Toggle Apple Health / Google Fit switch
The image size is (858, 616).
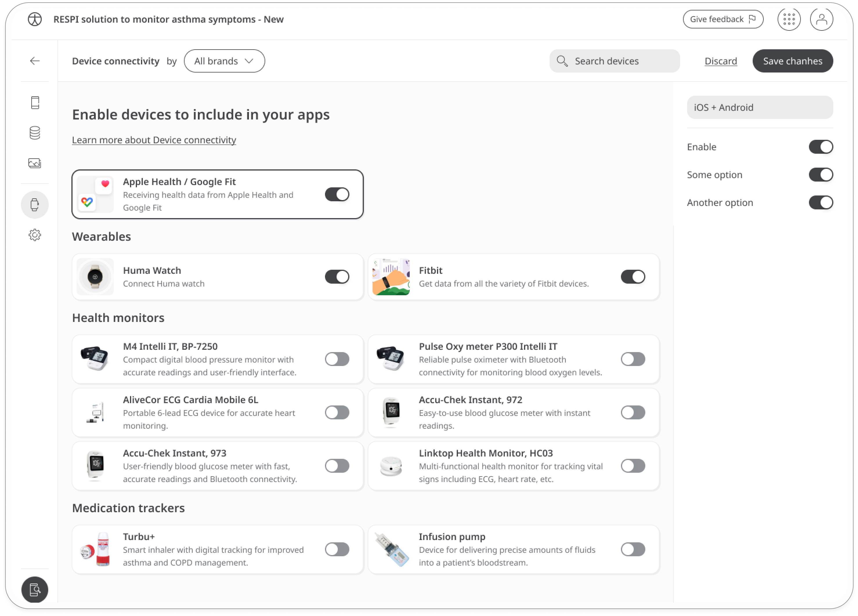[337, 194]
